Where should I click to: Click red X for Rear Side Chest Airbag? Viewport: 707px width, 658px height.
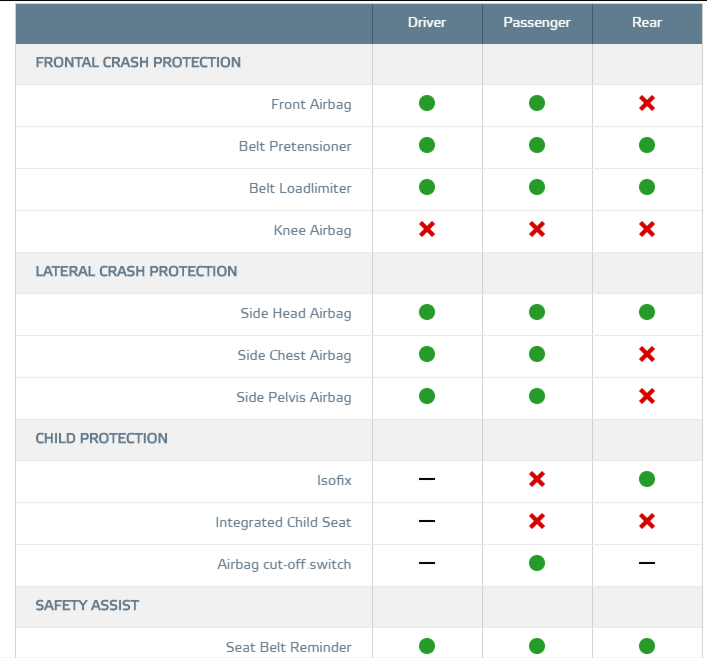click(x=647, y=354)
